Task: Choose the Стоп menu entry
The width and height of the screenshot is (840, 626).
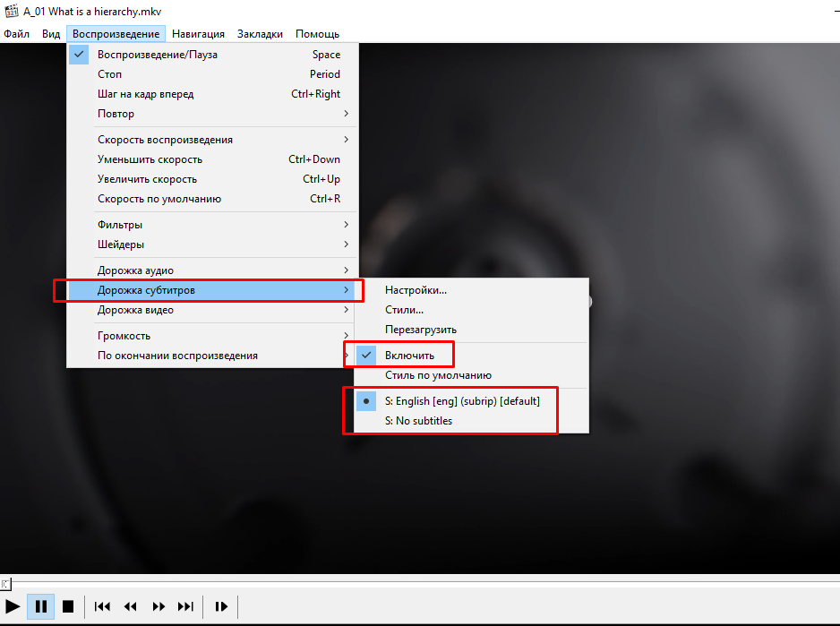Action: point(212,74)
